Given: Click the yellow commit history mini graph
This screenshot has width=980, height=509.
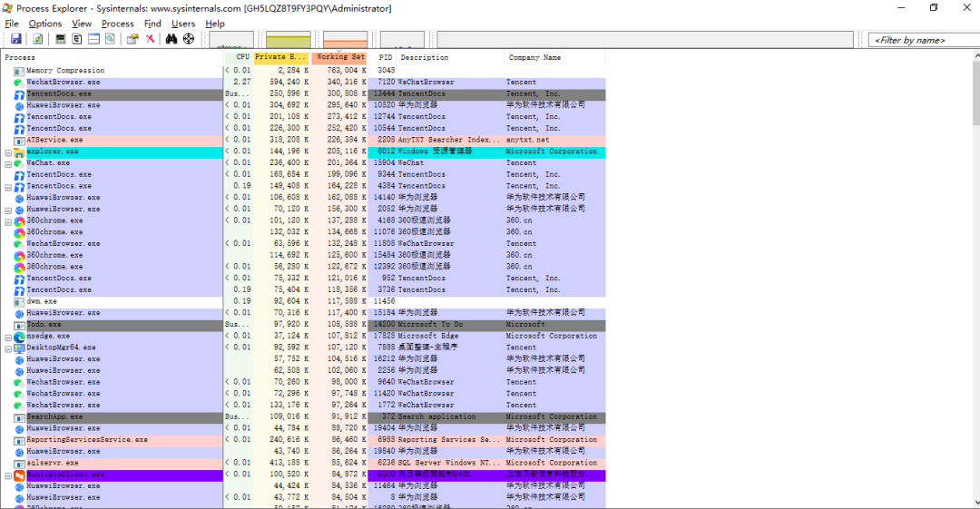Looking at the screenshot, I should pos(289,40).
